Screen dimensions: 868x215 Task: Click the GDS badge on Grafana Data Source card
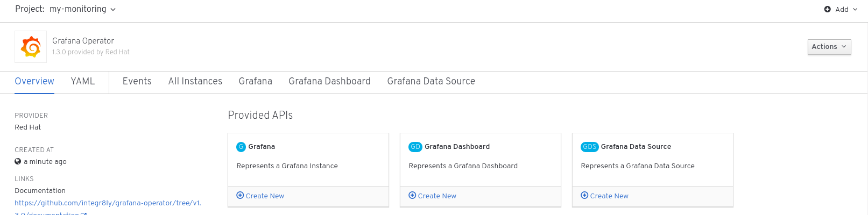(x=590, y=147)
